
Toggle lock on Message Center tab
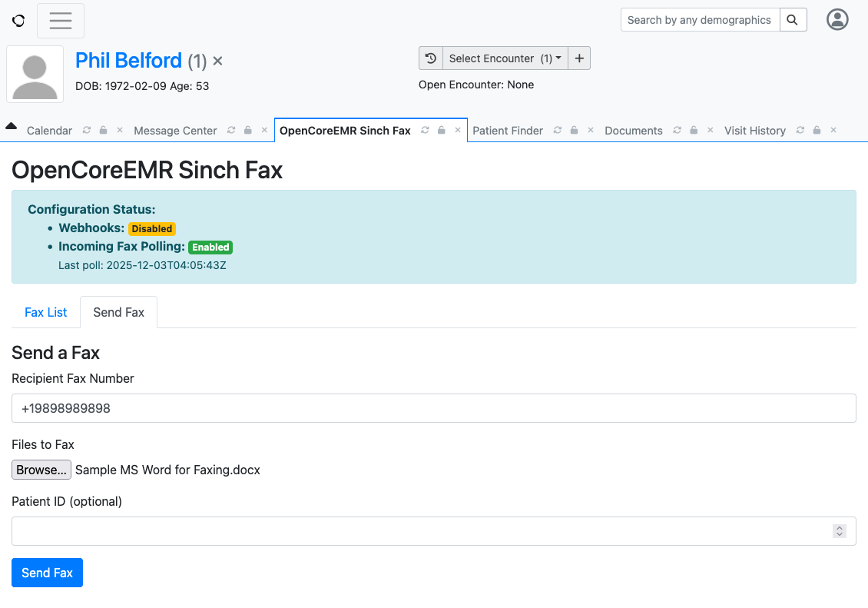[x=248, y=131]
